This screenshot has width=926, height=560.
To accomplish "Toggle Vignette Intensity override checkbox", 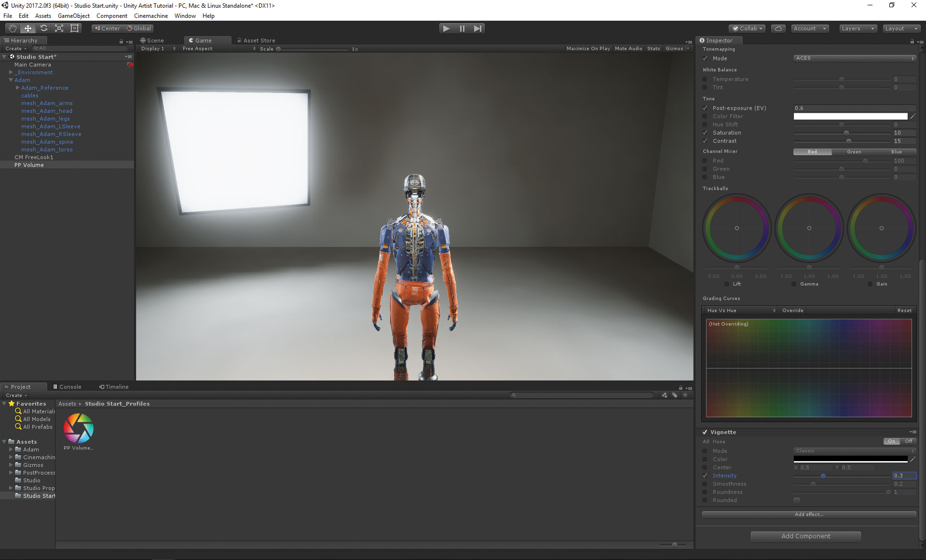I will coord(705,476).
